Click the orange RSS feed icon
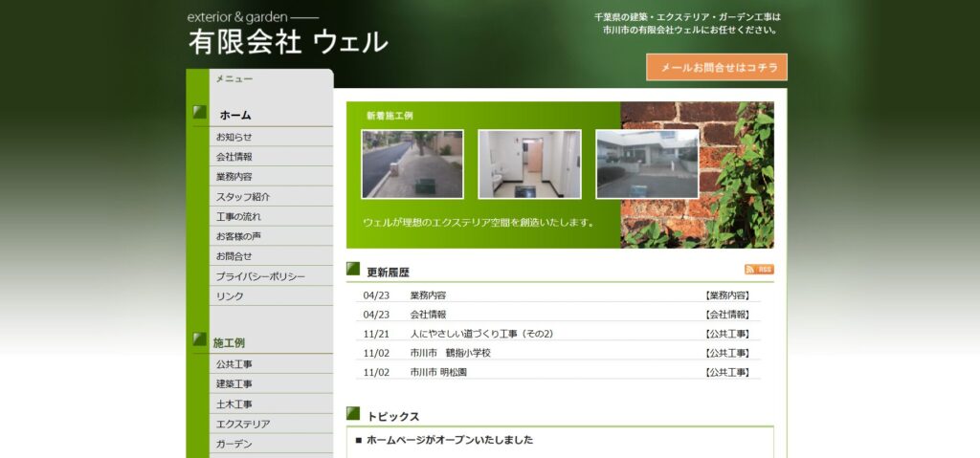The image size is (980, 458). pos(759,270)
